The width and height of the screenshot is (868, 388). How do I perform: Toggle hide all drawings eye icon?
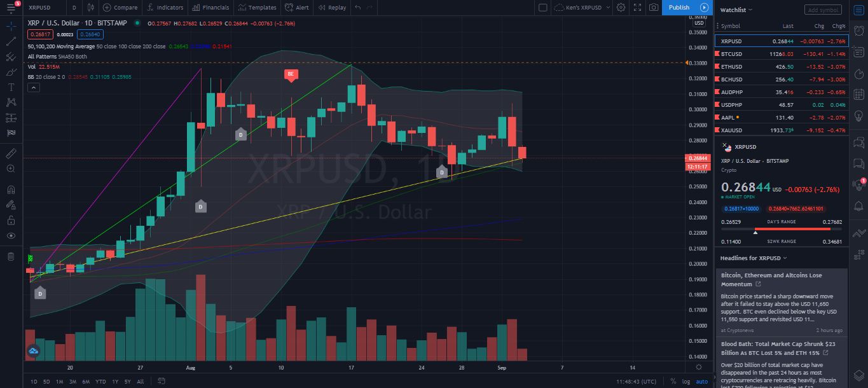point(11,236)
